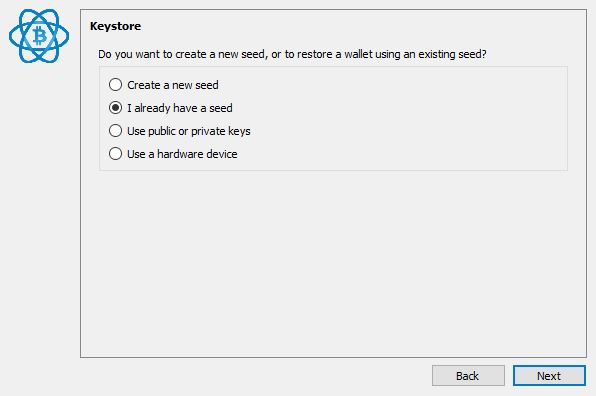
Task: Click the 'Use public or private keys' label text
Action: pyautogui.click(x=189, y=131)
